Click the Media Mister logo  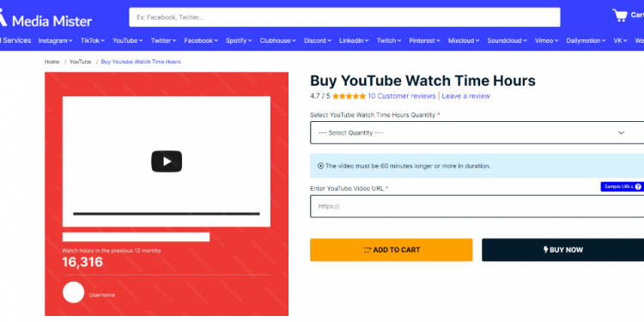[46, 19]
